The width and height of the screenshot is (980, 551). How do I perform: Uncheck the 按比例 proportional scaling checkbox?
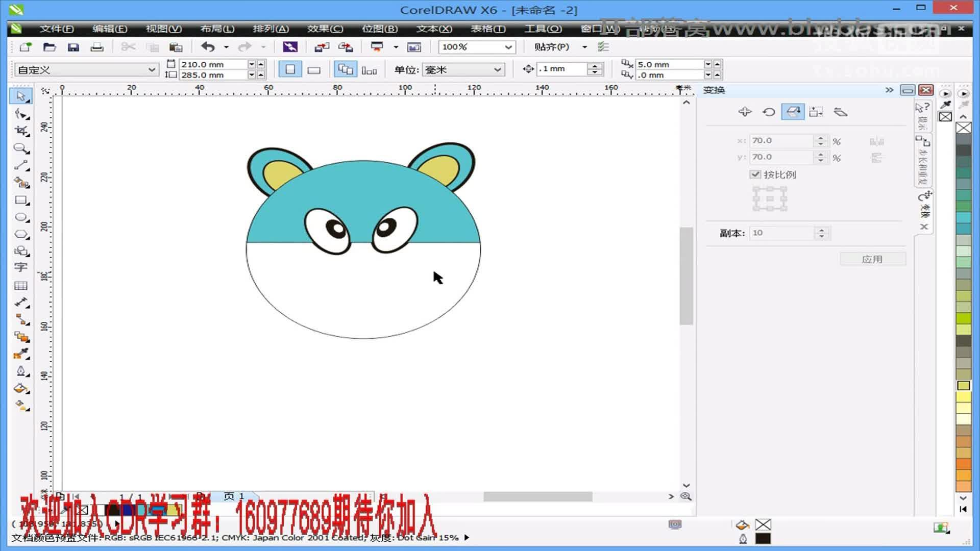756,174
